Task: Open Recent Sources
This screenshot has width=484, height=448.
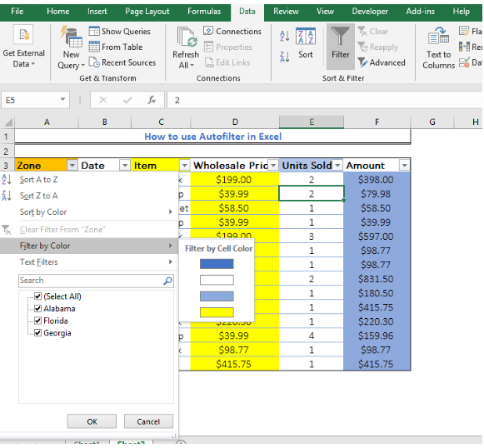Action: (x=122, y=62)
